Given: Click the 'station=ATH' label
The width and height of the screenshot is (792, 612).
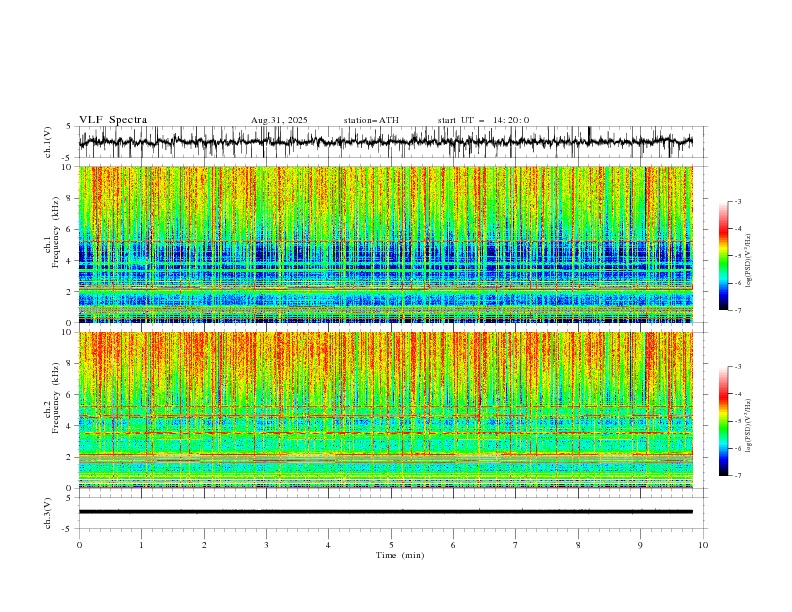Looking at the screenshot, I should [371, 120].
